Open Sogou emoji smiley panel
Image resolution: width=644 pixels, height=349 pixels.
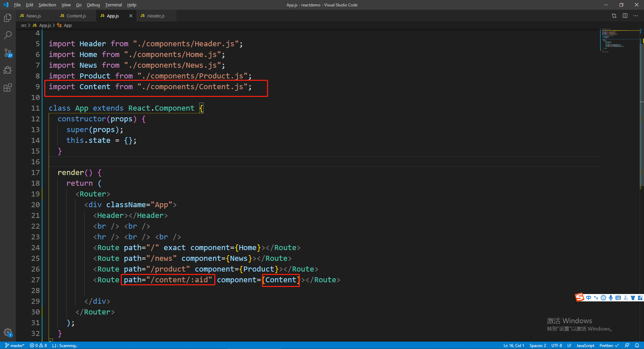tap(603, 298)
